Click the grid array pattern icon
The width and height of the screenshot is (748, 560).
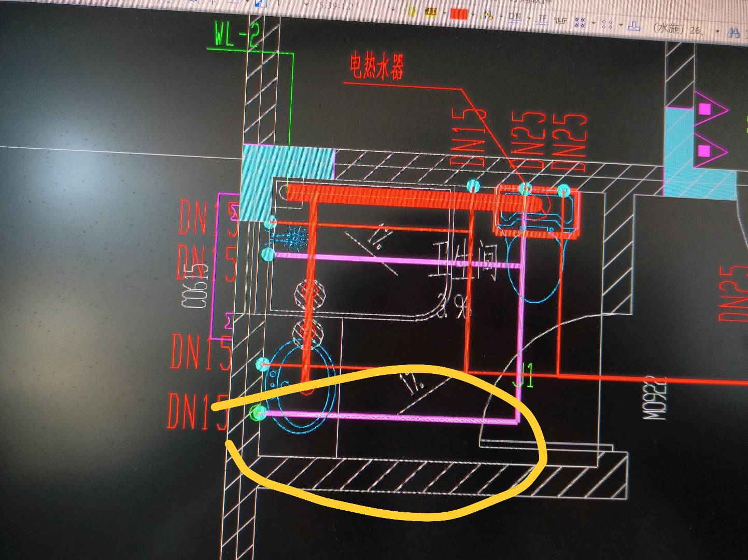[580, 22]
